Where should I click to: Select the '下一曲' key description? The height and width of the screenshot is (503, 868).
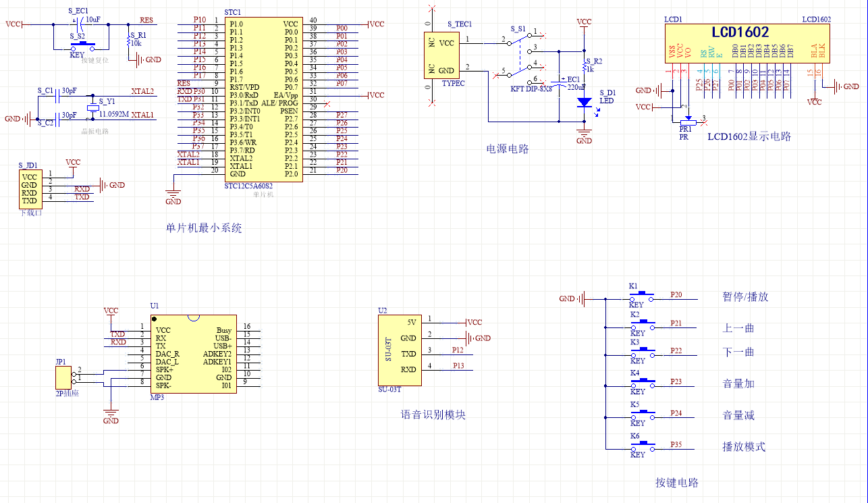click(738, 352)
